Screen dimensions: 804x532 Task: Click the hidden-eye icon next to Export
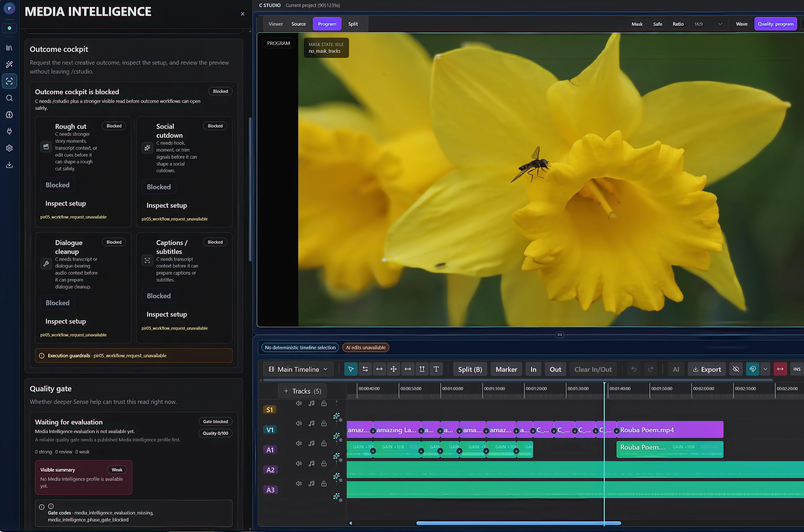coord(736,369)
